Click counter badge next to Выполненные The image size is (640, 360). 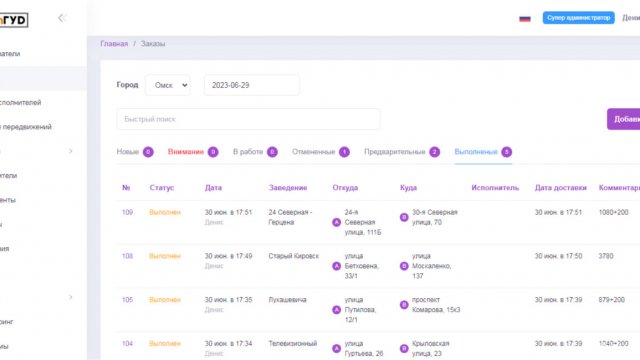507,152
